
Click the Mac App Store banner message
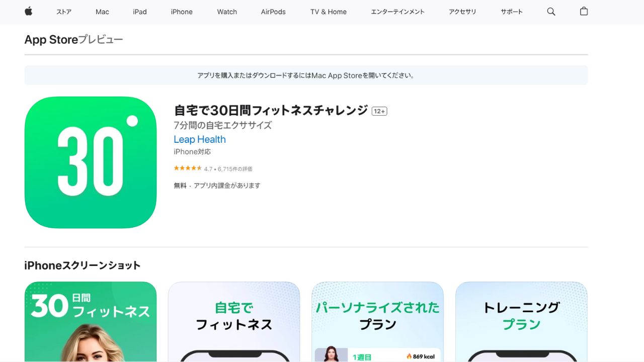[x=306, y=75]
